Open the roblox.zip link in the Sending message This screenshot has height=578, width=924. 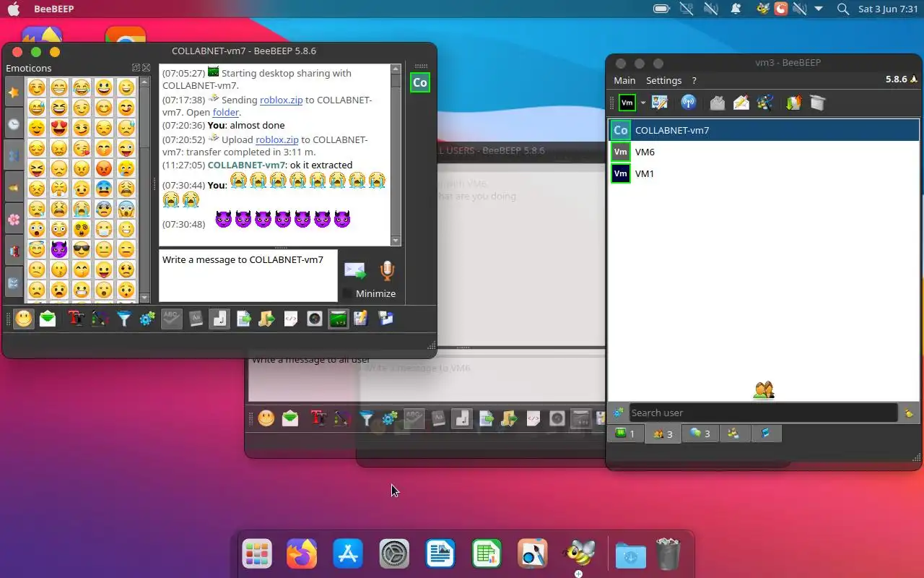(280, 100)
